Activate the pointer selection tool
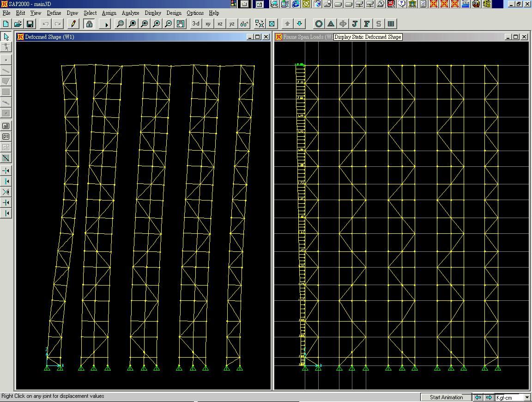Viewport: 532px width, 402px height. (6, 37)
